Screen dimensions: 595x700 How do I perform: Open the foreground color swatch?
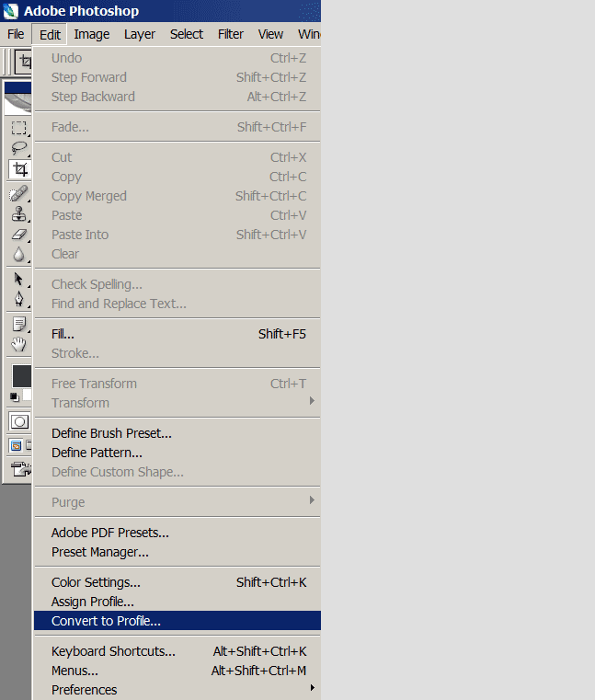[x=20, y=375]
